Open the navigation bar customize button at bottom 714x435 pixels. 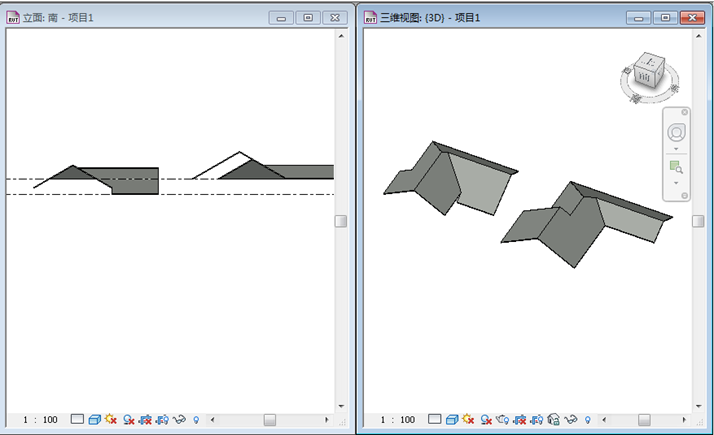pos(685,195)
